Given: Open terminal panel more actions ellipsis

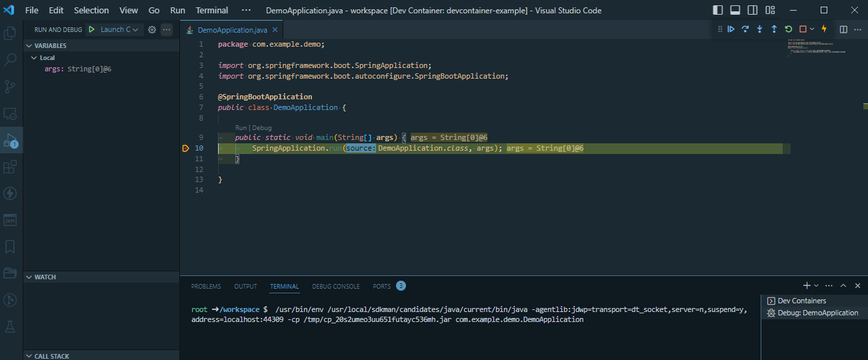Looking at the screenshot, I should (829, 285).
